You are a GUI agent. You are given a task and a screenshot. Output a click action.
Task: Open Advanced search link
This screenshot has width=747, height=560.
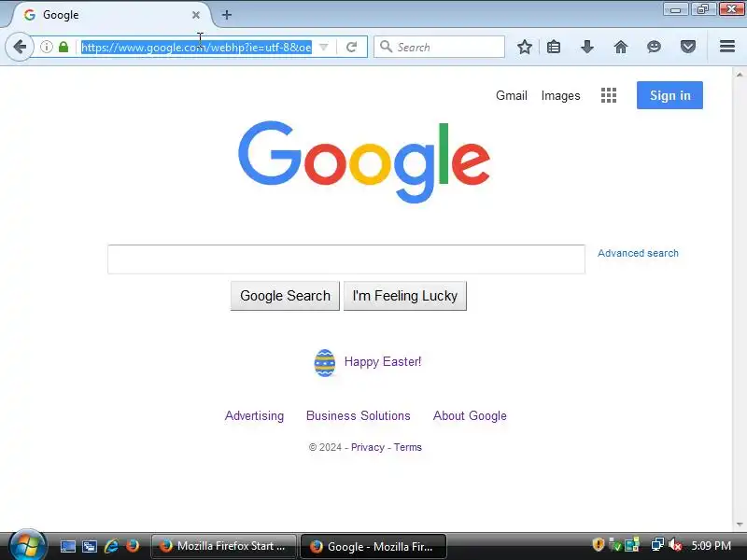(638, 253)
